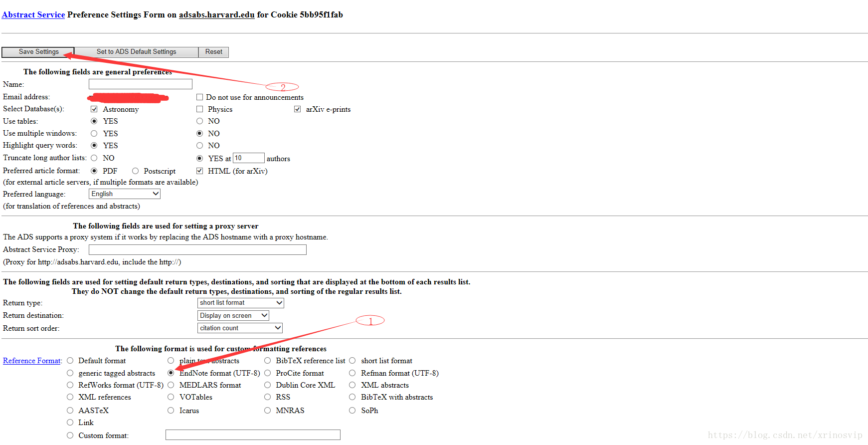Open the Abstract Service link

(33, 14)
